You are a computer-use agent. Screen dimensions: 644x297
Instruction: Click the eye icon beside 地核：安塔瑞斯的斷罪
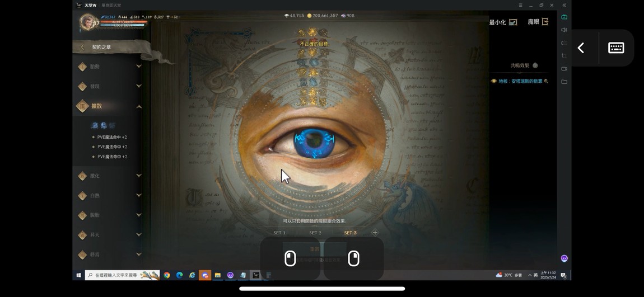coord(494,81)
